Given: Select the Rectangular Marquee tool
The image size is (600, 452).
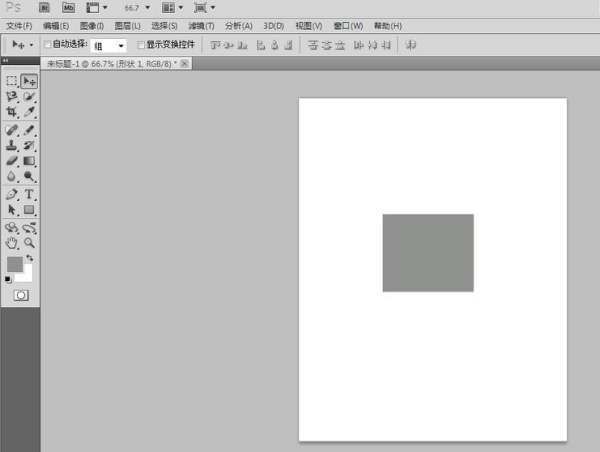Looking at the screenshot, I should pyautogui.click(x=12, y=81).
